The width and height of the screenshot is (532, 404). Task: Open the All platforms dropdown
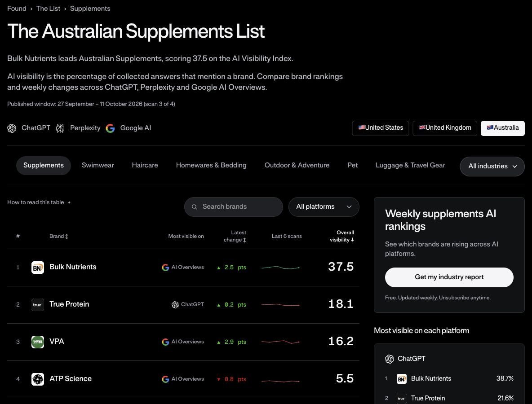point(324,207)
